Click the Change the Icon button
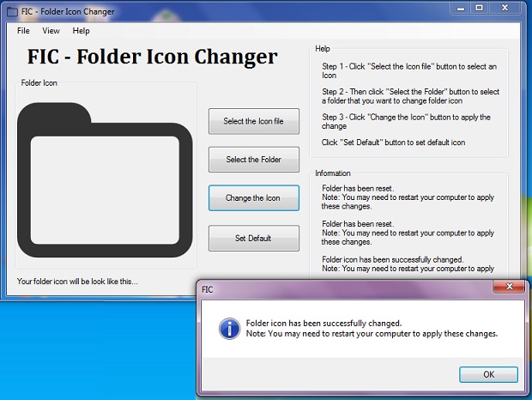The height and width of the screenshot is (400, 532). (x=254, y=197)
